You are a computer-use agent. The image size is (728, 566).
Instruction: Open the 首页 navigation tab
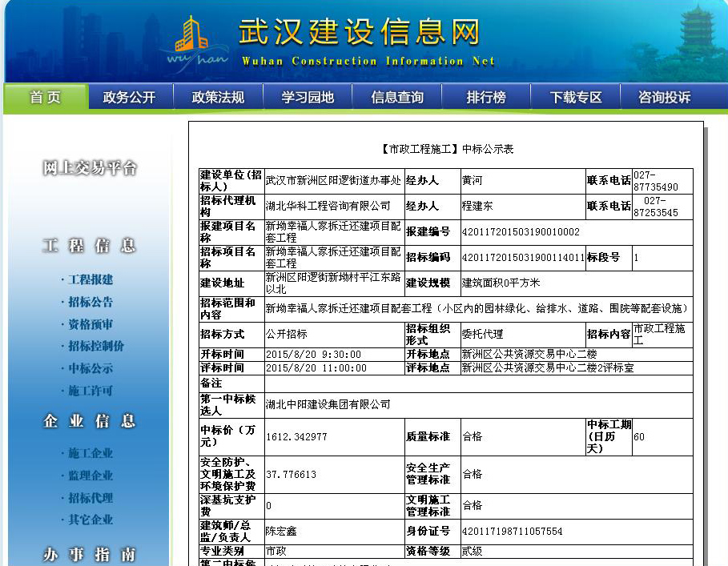pos(46,98)
